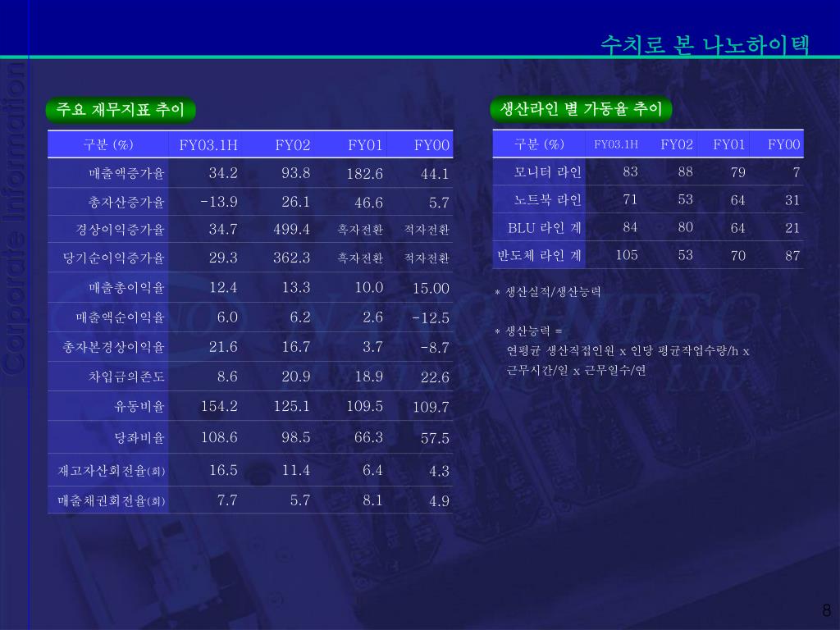This screenshot has width=840, height=630.
Task: Click the value 15.00 in the 매출총이익율 row
Action: click(431, 288)
